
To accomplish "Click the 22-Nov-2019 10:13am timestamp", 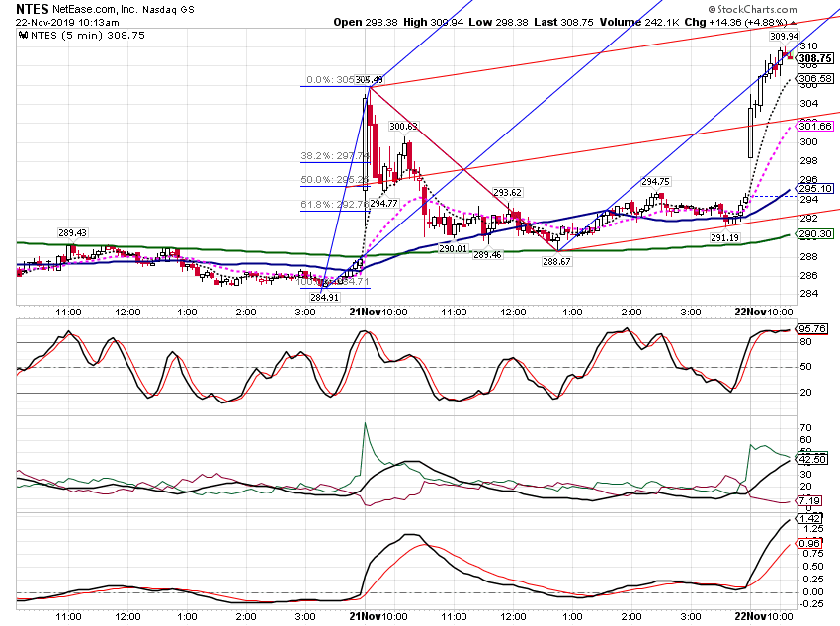I will [x=67, y=23].
